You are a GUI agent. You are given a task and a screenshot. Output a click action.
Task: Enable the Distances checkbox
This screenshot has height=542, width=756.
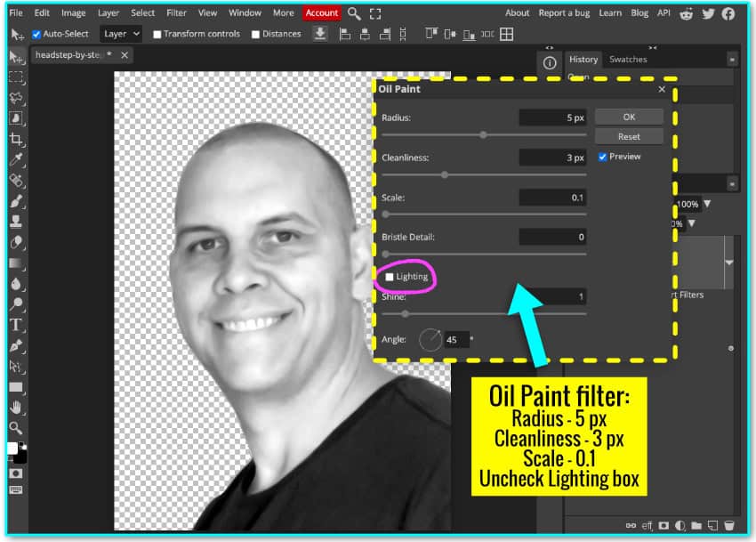pos(255,35)
